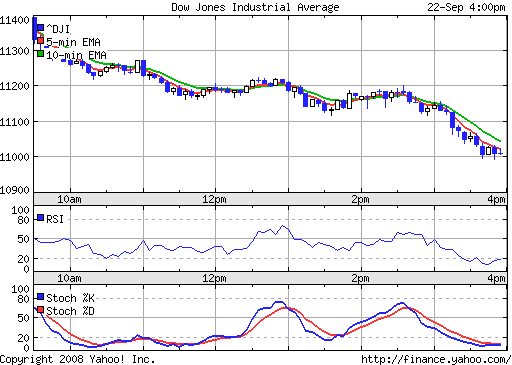The image size is (512, 365).
Task: Click the blue Stoch %K legend swatch
Action: pyautogui.click(x=41, y=297)
